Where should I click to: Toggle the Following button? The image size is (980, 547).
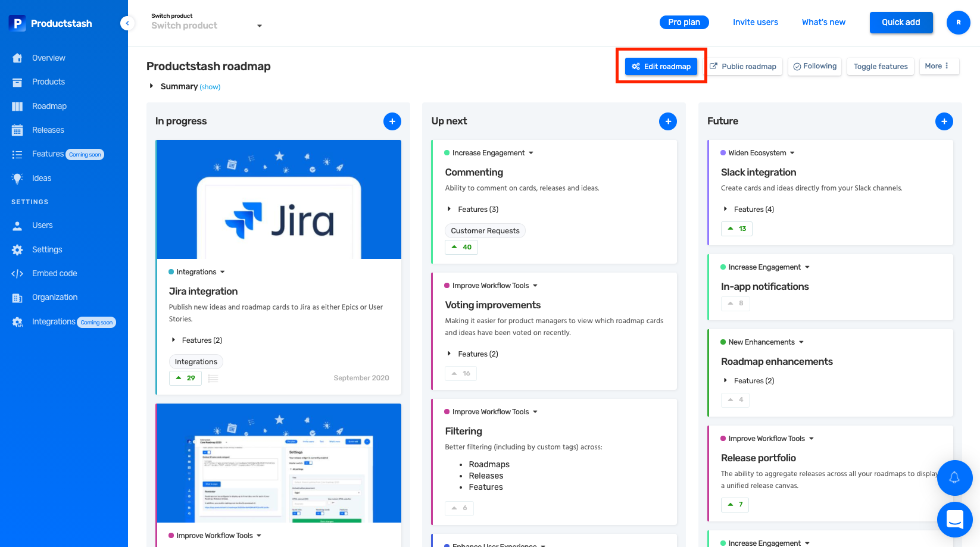click(x=814, y=66)
